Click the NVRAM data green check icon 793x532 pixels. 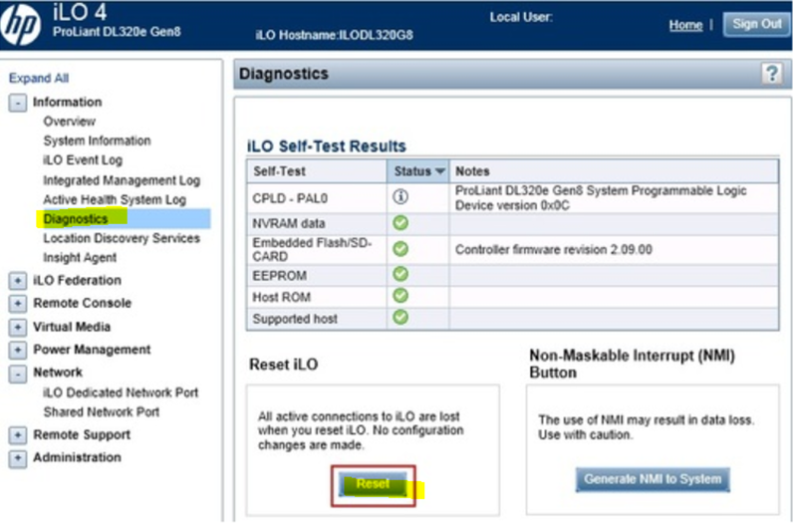click(x=400, y=223)
